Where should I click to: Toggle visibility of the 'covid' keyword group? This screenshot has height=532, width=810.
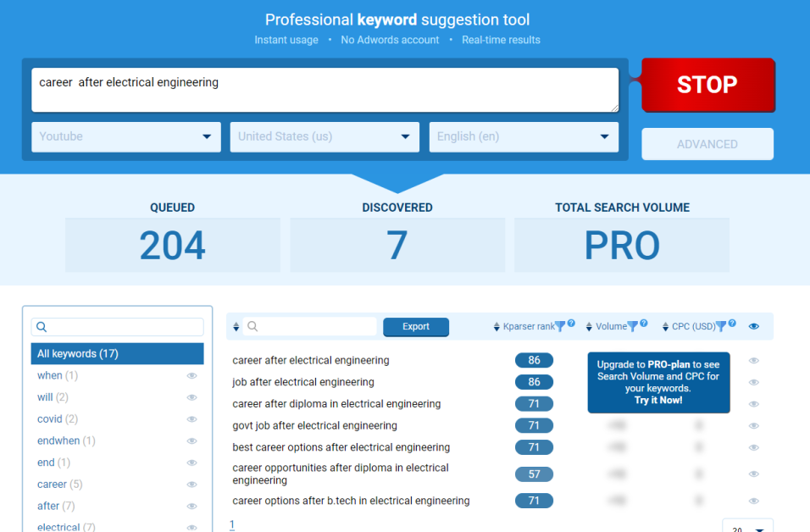pyautogui.click(x=191, y=419)
